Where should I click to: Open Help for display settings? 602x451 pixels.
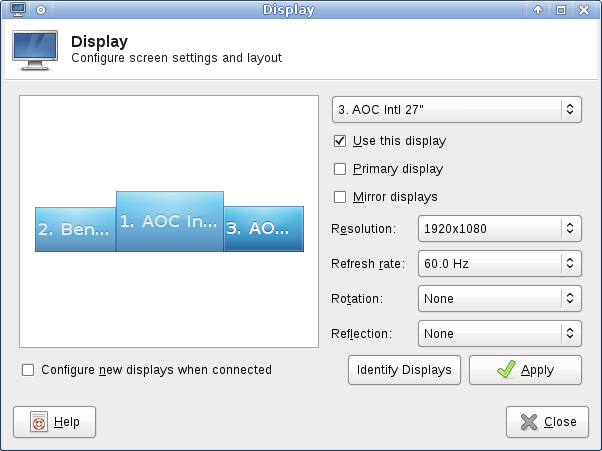pos(55,422)
